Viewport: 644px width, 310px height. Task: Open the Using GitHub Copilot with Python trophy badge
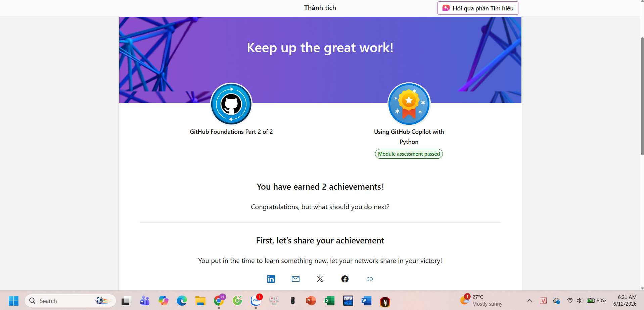tap(409, 104)
